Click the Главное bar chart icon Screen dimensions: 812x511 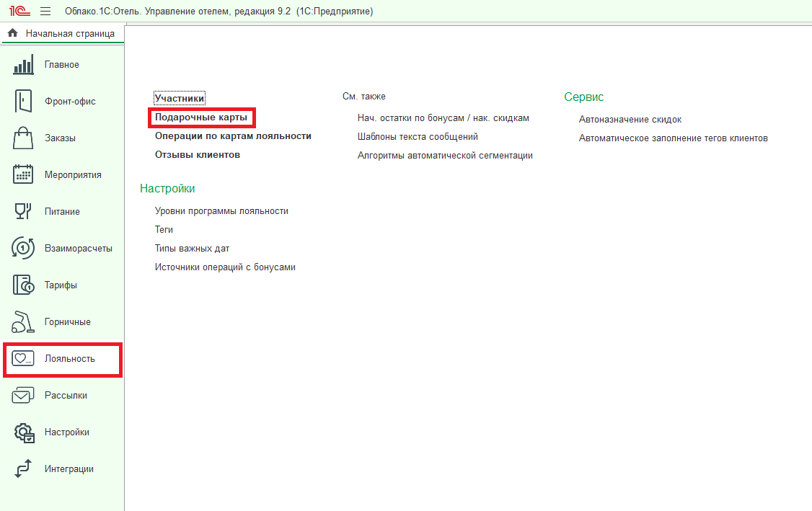23,65
